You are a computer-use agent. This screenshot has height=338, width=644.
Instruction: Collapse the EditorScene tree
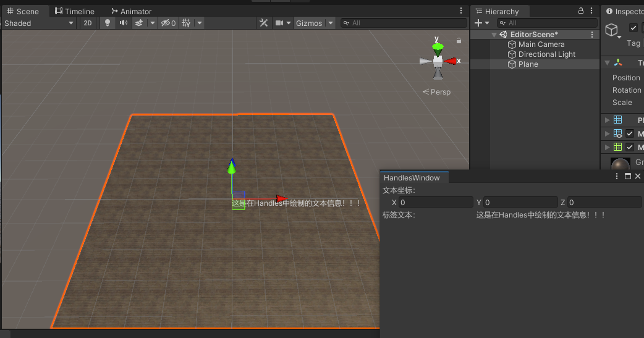pyautogui.click(x=494, y=35)
